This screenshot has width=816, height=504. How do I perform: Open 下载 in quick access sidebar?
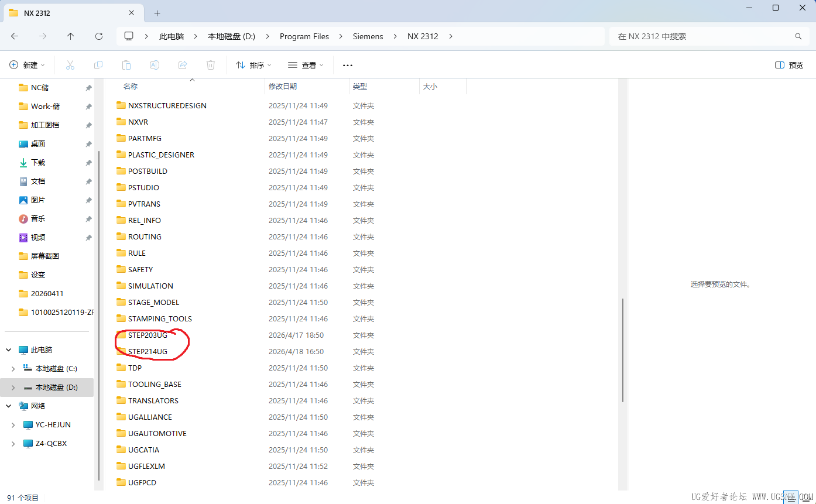click(38, 163)
